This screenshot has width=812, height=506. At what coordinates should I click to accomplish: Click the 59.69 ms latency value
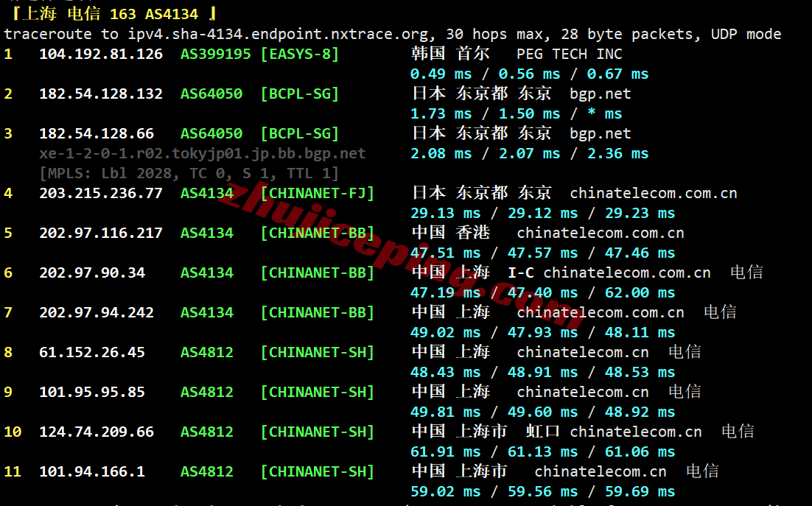tap(640, 492)
